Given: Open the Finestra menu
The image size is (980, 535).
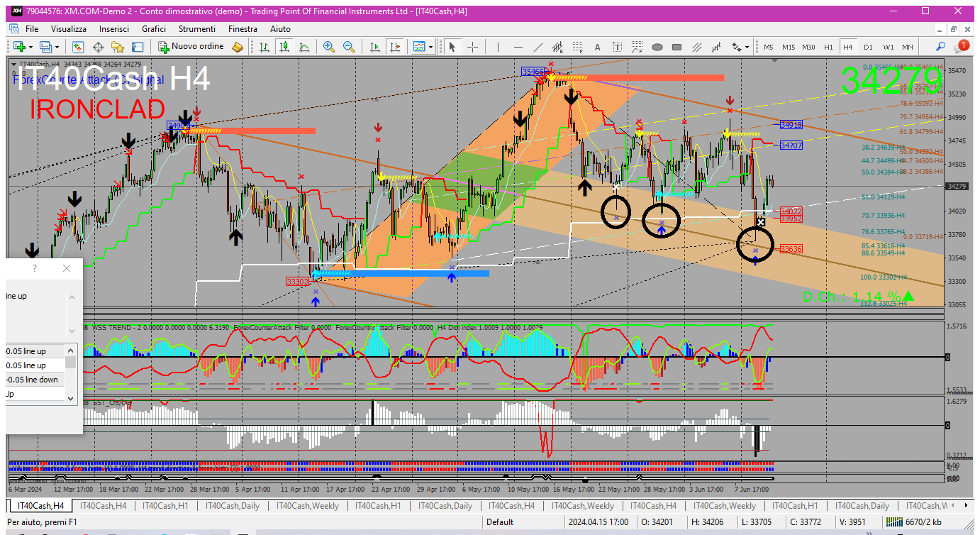Looking at the screenshot, I should tap(243, 29).
